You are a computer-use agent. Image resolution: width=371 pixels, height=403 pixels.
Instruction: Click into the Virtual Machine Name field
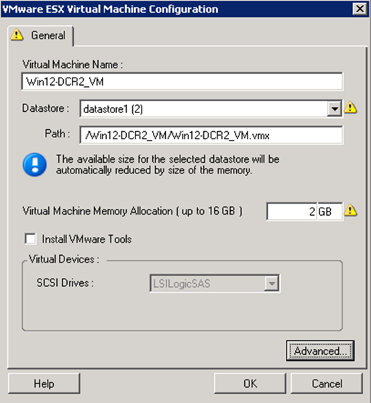[x=182, y=81]
